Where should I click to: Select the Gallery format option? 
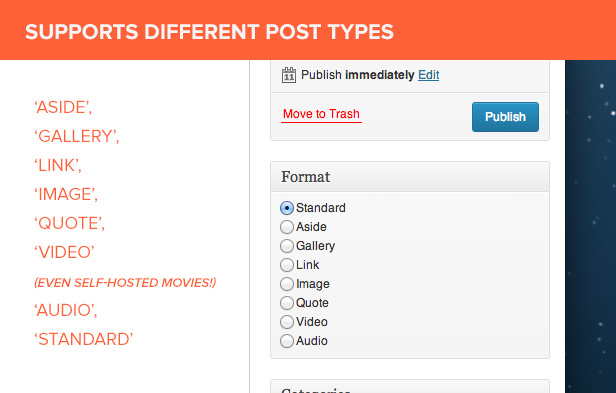point(287,246)
